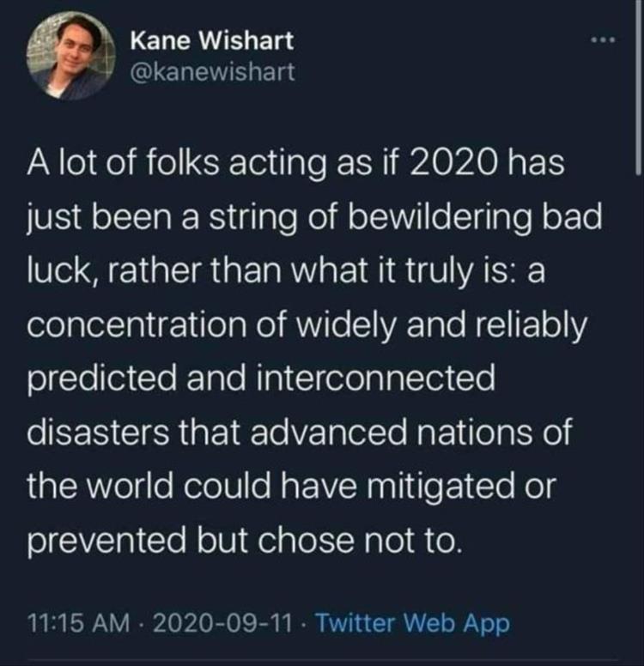The width and height of the screenshot is (644, 666).
Task: Click the 11:15 AM timestamp
Action: click(x=79, y=623)
